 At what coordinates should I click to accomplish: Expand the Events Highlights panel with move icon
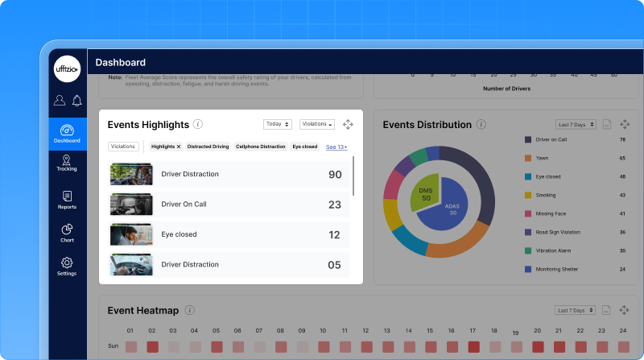point(348,125)
